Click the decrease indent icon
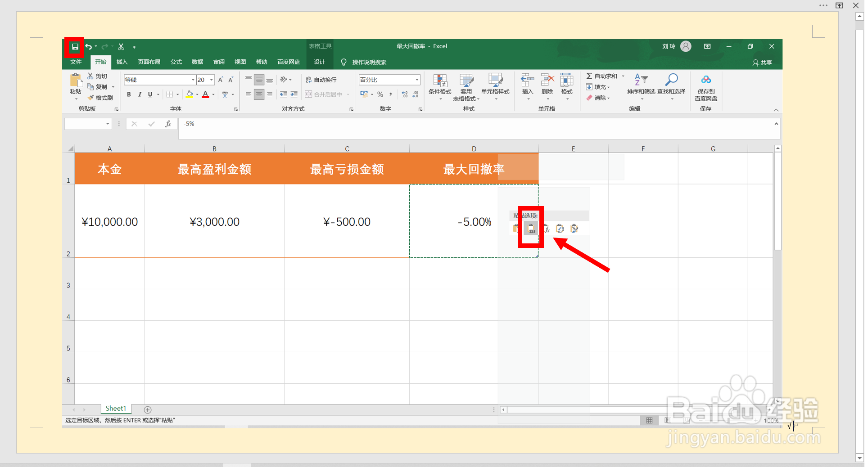Viewport: 868px width, 467px height. coord(283,94)
